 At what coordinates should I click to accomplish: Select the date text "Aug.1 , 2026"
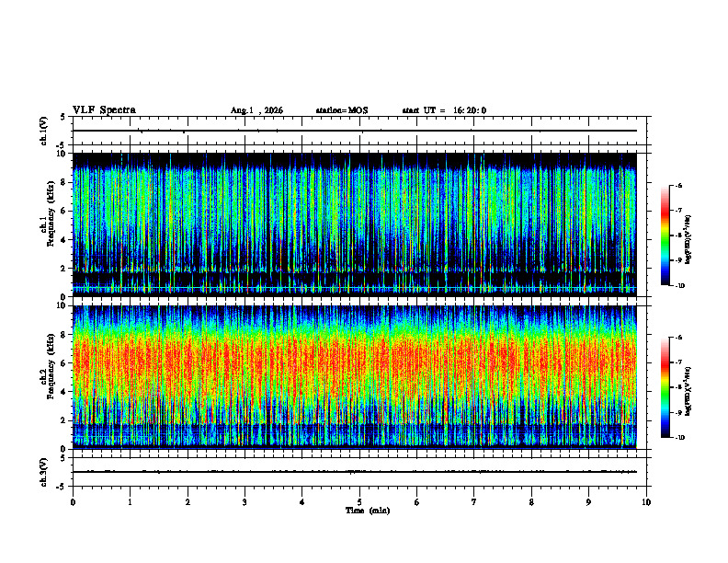(x=256, y=110)
